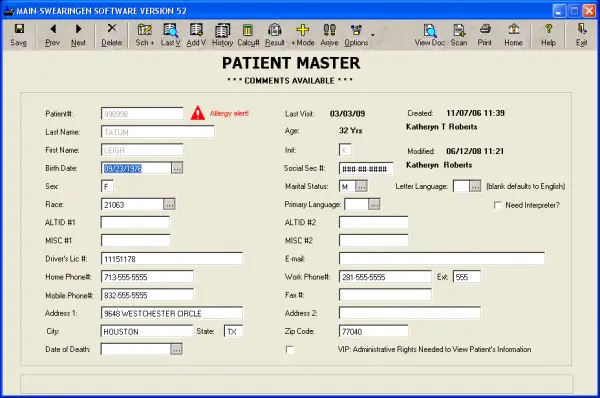Click the State field showing TX
The height and width of the screenshot is (398, 600).
[x=233, y=331]
